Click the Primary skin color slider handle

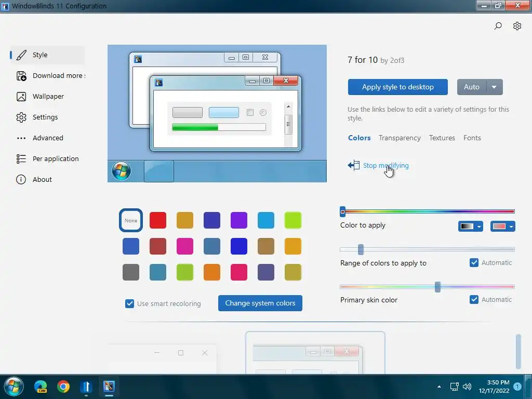[437, 287]
